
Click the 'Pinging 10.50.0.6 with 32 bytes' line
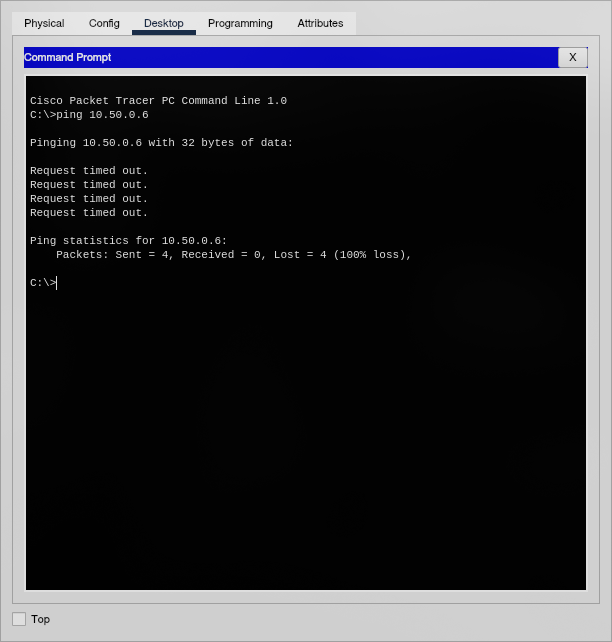[161, 143]
